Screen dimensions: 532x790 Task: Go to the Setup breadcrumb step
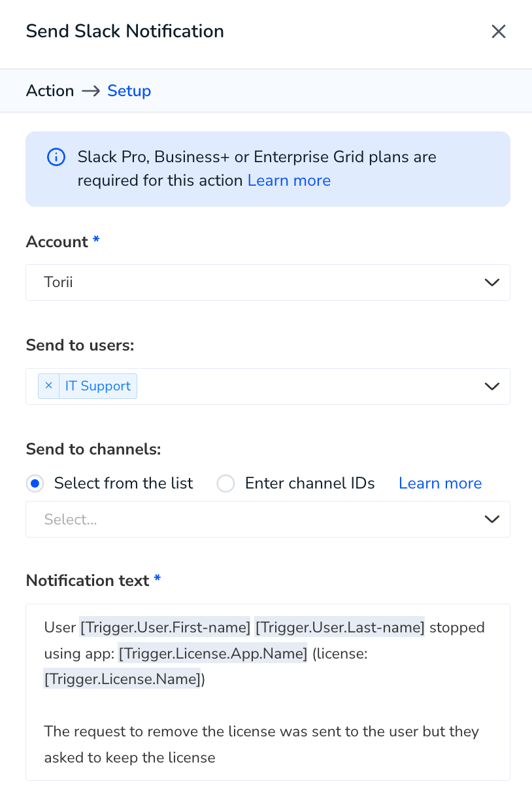click(129, 91)
